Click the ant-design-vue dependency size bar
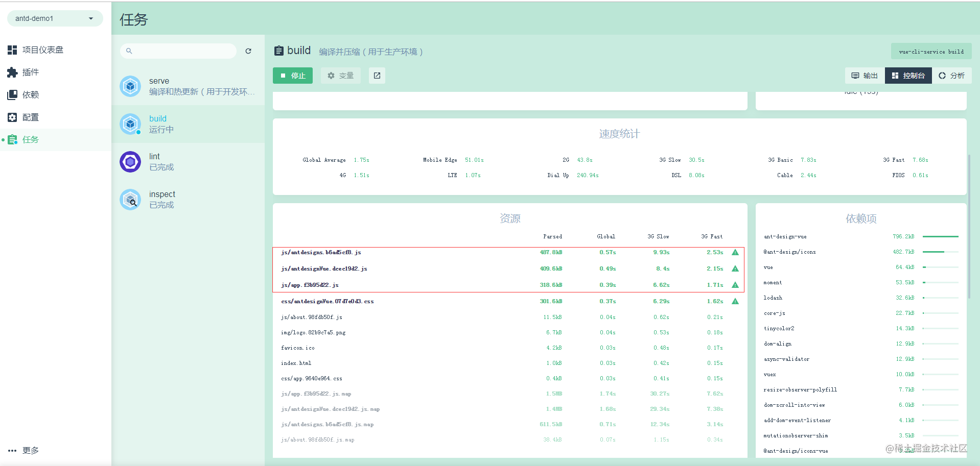 pos(940,236)
